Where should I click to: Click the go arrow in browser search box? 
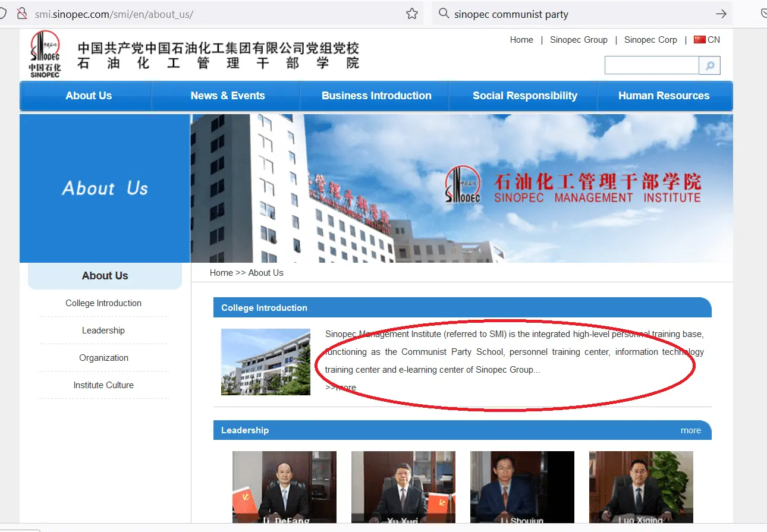click(721, 14)
